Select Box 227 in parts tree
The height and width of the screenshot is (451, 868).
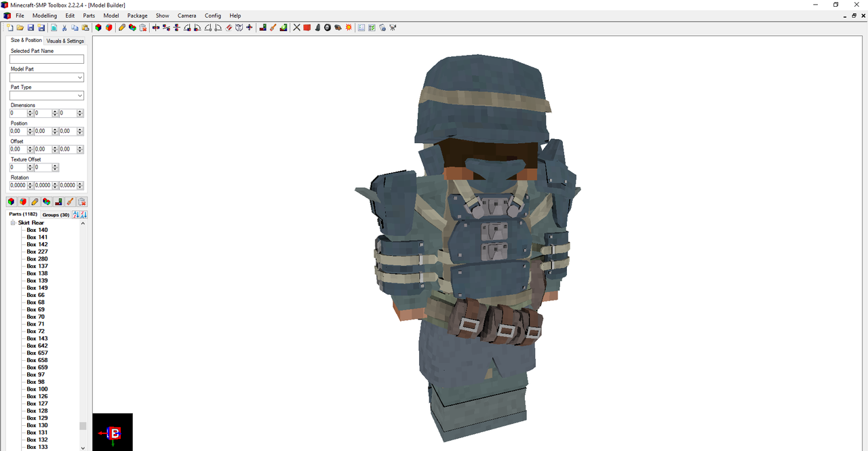[37, 252]
